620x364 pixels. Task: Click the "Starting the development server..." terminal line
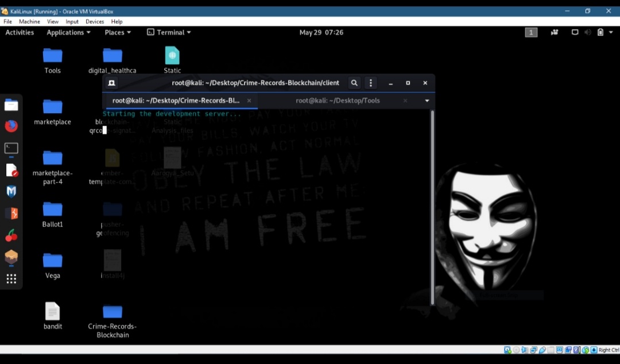coord(172,114)
